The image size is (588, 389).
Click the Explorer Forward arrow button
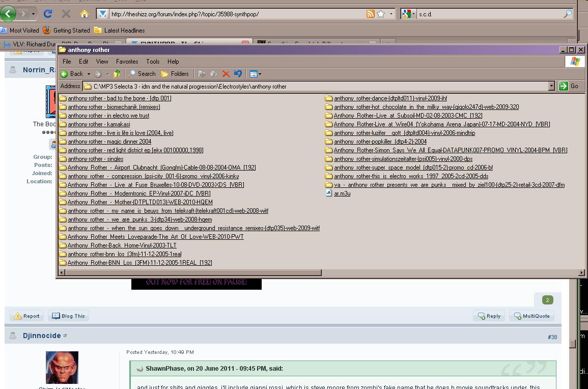(98, 74)
